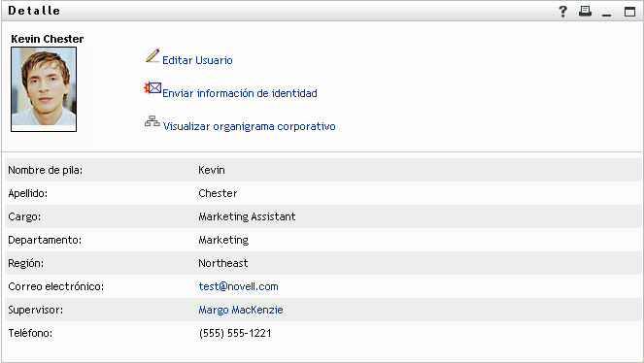Select the 'Cargo:' label
This screenshot has width=644, height=363.
tap(24, 216)
